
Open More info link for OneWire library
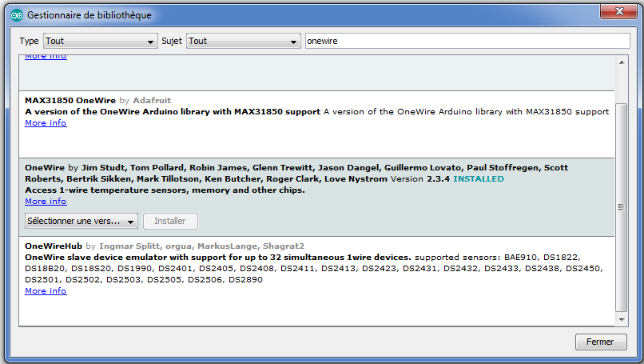click(x=46, y=202)
